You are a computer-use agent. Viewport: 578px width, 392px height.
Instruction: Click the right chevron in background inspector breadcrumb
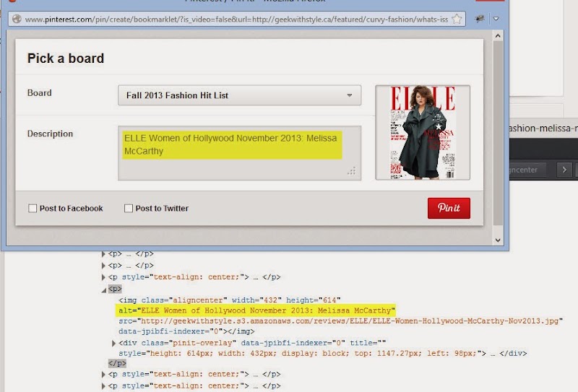point(564,170)
